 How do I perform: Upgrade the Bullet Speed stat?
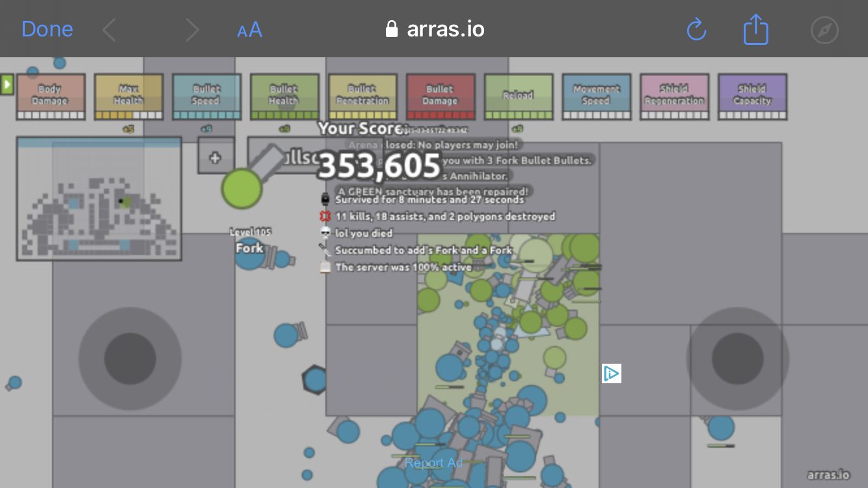pyautogui.click(x=207, y=97)
